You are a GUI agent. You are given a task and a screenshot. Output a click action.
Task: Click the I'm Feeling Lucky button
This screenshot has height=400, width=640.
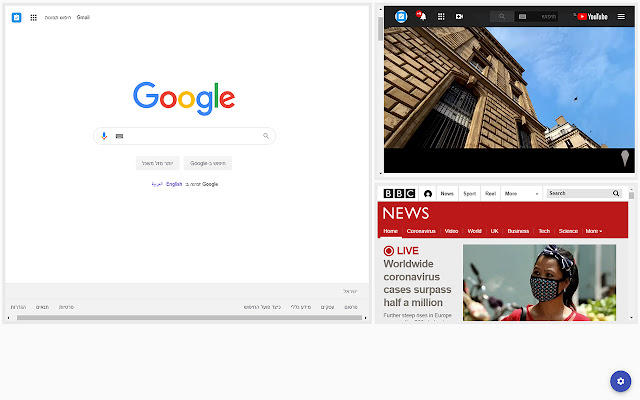click(x=158, y=163)
